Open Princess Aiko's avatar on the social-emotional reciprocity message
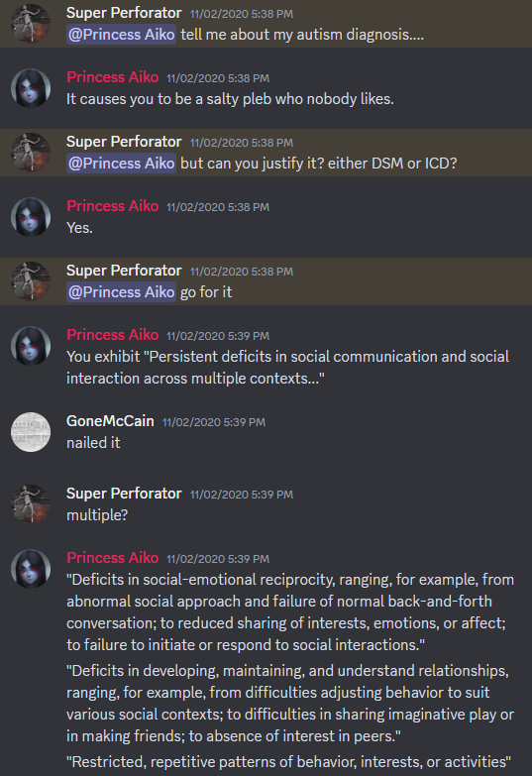 [31, 568]
